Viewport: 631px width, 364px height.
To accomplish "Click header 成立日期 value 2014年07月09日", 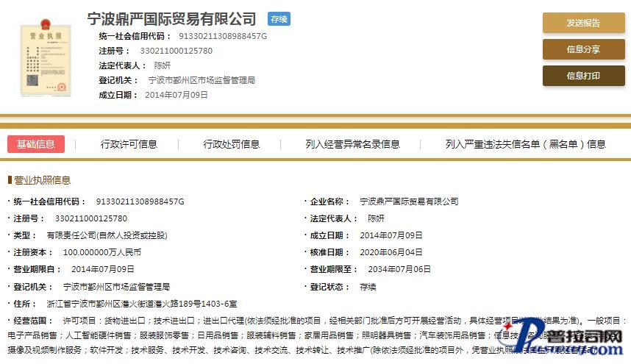I will coord(177,95).
